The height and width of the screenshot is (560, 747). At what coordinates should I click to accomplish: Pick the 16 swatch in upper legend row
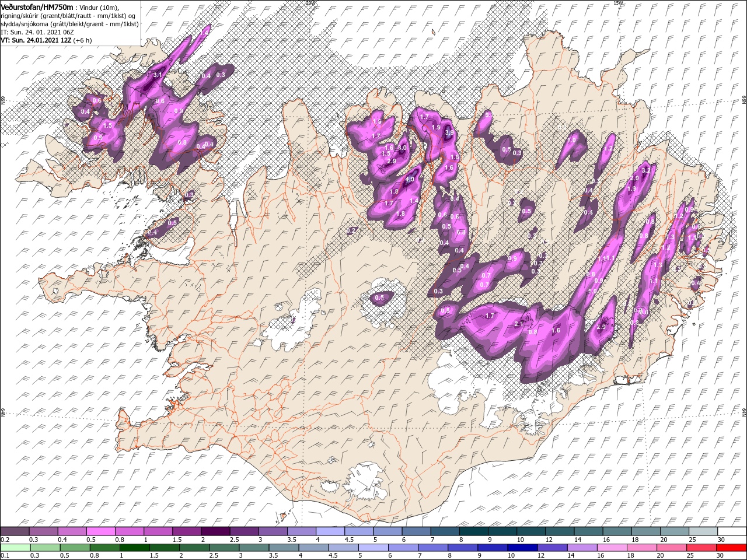coord(617,531)
